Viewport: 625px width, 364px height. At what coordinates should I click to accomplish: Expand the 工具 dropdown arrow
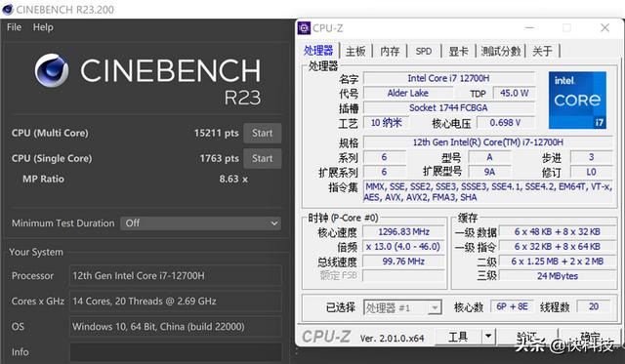pos(488,337)
